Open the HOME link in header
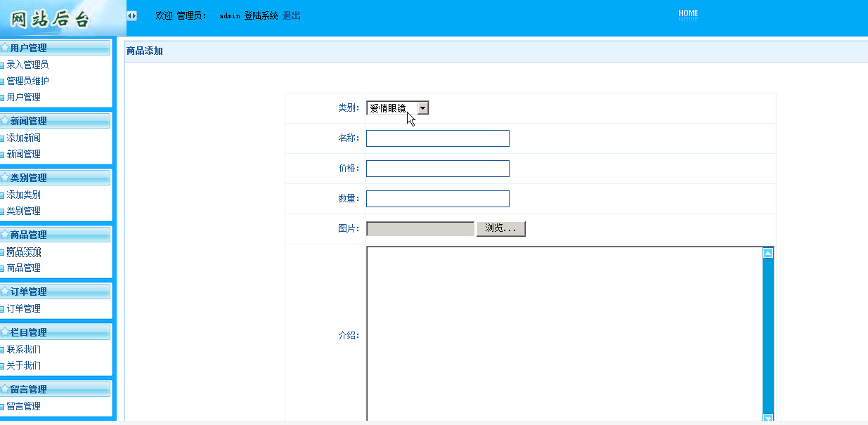The image size is (868, 425). (x=688, y=13)
